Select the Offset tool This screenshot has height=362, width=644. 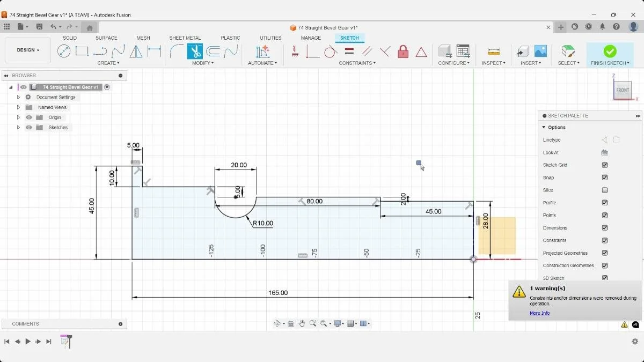click(x=213, y=51)
